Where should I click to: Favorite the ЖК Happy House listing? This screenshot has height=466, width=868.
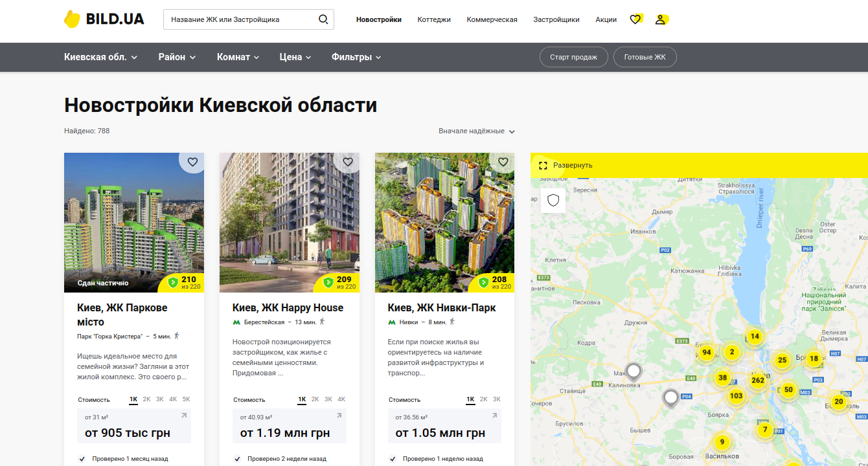point(348,162)
